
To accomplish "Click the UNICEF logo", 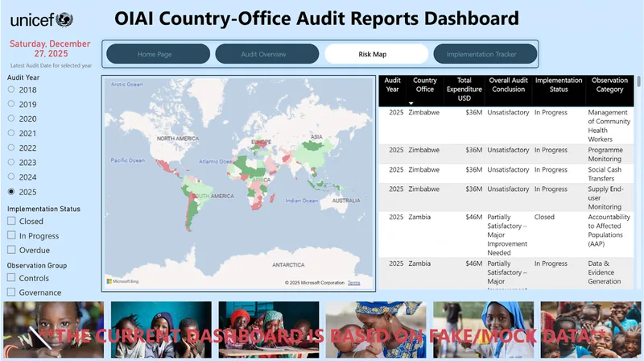I will coord(42,19).
